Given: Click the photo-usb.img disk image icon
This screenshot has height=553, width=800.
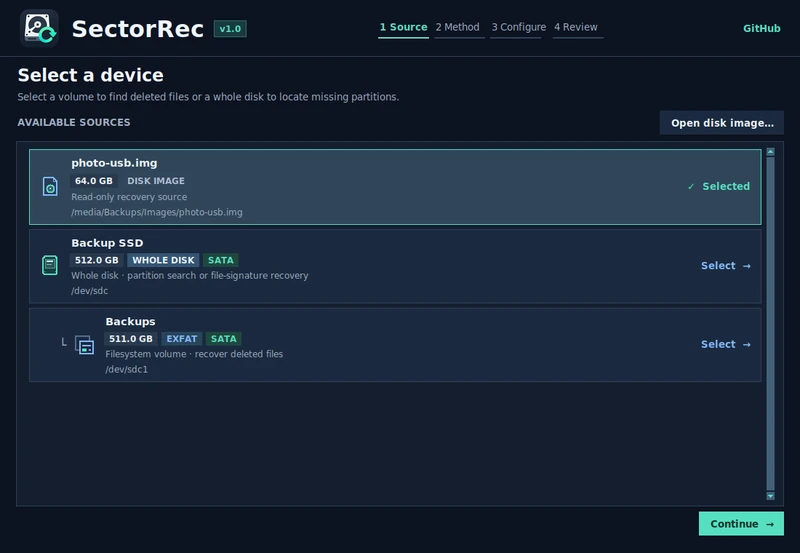Looking at the screenshot, I should click(x=50, y=186).
